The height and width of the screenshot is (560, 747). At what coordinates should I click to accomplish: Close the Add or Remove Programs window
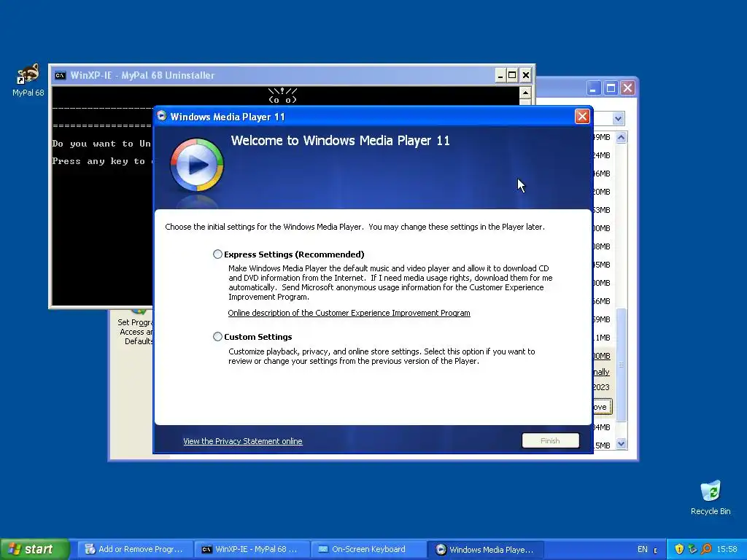click(x=628, y=88)
